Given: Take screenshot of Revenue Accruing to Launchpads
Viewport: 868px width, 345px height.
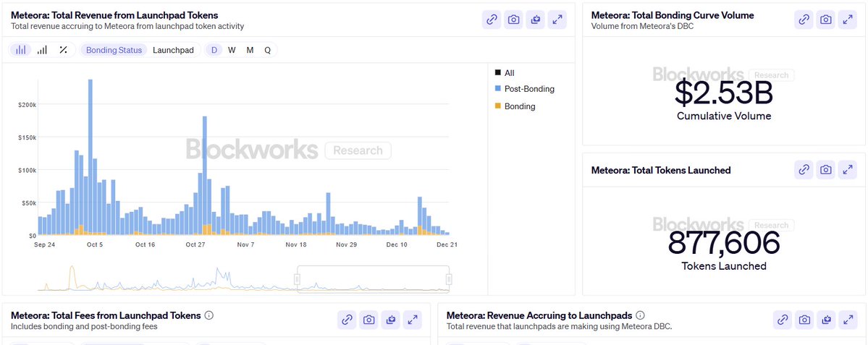Looking at the screenshot, I should (805, 320).
